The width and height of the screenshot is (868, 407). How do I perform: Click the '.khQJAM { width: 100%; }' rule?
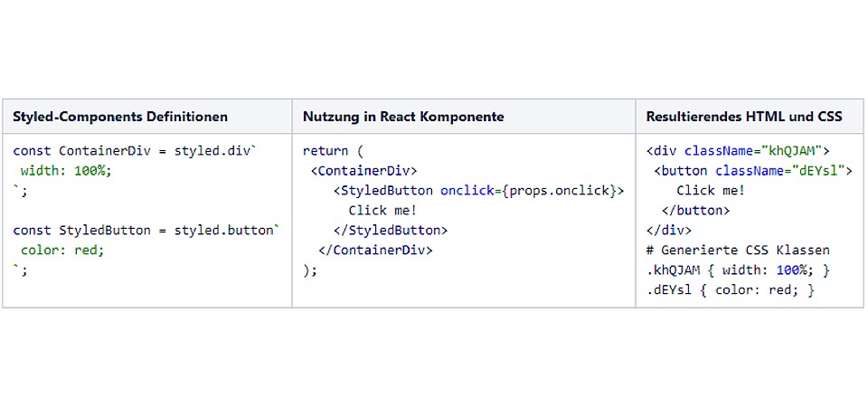pos(738,270)
